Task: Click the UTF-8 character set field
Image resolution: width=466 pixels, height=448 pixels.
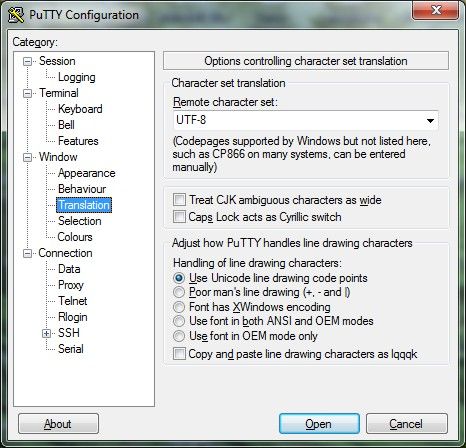Action: click(x=306, y=120)
